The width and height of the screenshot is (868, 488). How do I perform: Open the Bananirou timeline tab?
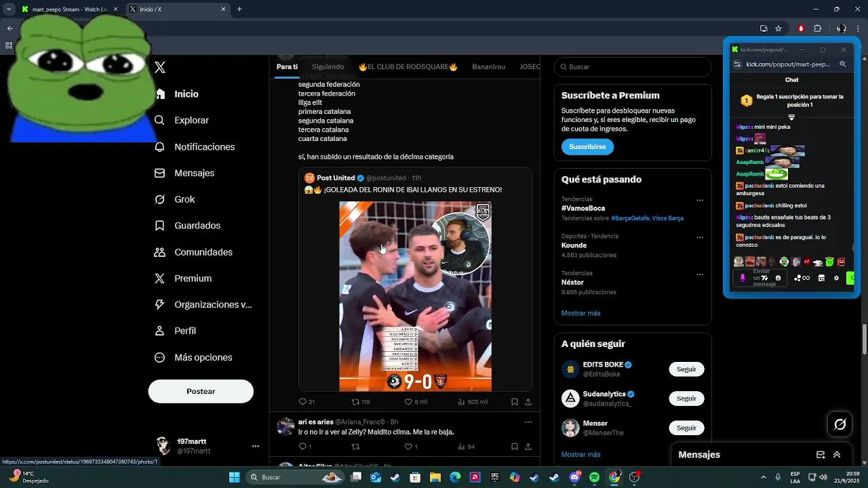pyautogui.click(x=489, y=66)
